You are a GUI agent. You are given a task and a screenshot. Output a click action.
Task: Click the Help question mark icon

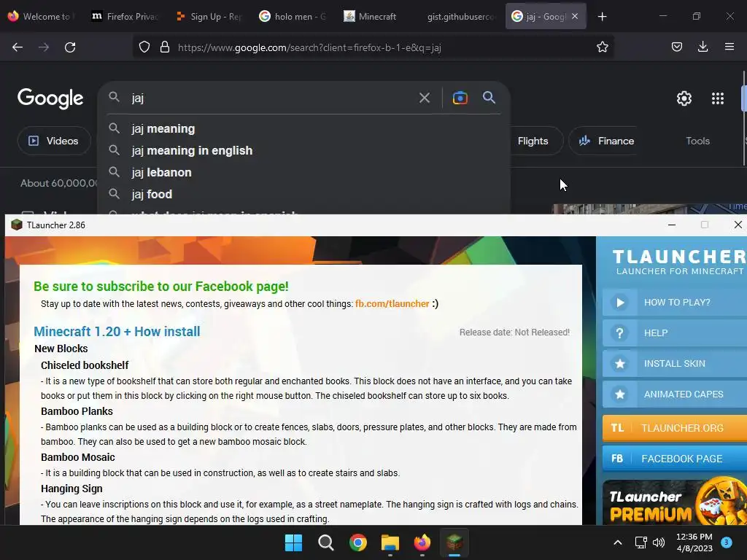point(620,332)
